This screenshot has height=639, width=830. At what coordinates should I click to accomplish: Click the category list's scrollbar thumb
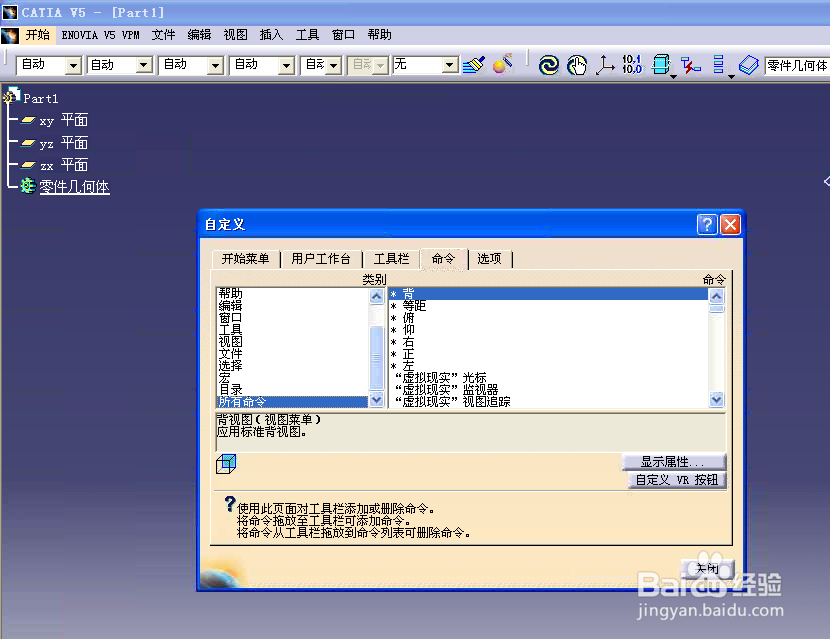[376, 358]
